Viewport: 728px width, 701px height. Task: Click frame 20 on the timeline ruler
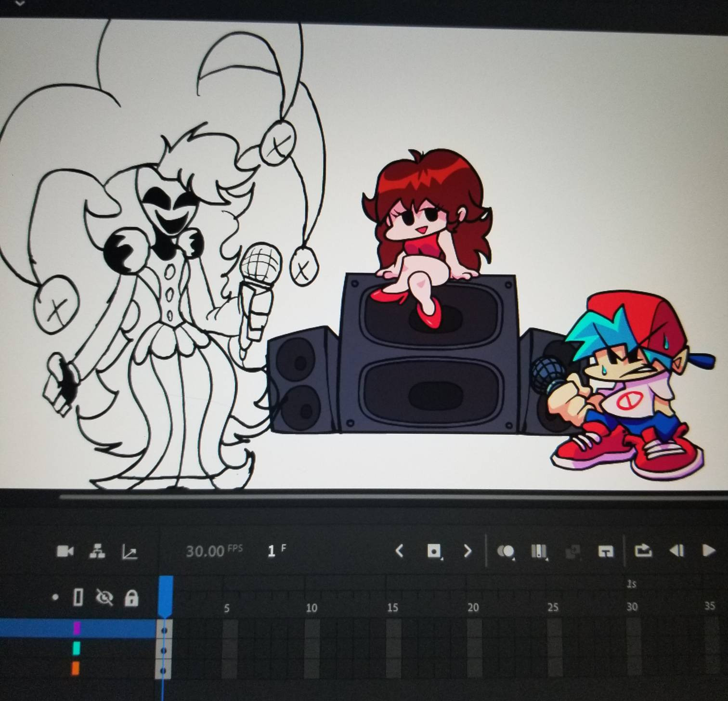473,608
